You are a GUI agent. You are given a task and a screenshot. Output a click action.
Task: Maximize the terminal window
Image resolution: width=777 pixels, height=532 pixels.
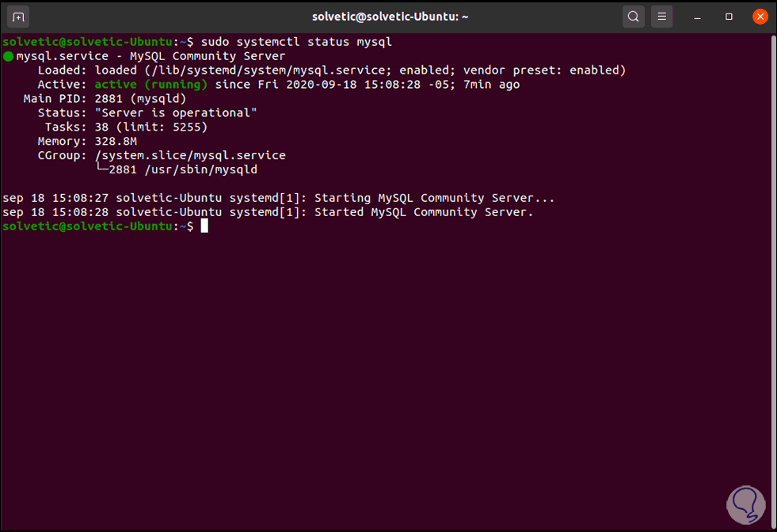coord(729,17)
